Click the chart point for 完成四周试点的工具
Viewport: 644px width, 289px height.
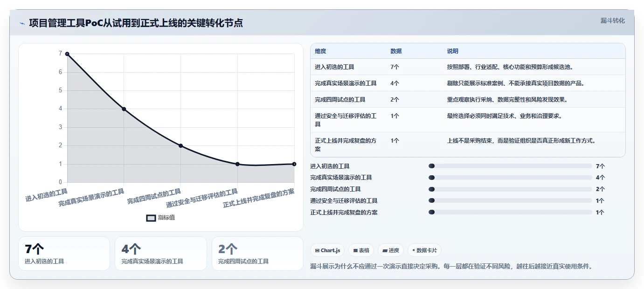[180, 146]
